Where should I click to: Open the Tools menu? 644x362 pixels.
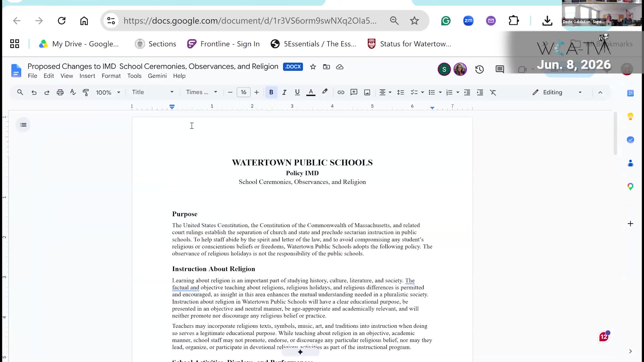click(134, 76)
